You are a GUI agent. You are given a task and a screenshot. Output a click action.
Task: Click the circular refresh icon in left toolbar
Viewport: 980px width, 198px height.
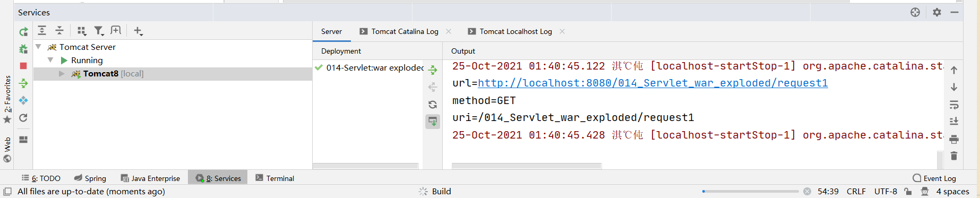coord(23,118)
